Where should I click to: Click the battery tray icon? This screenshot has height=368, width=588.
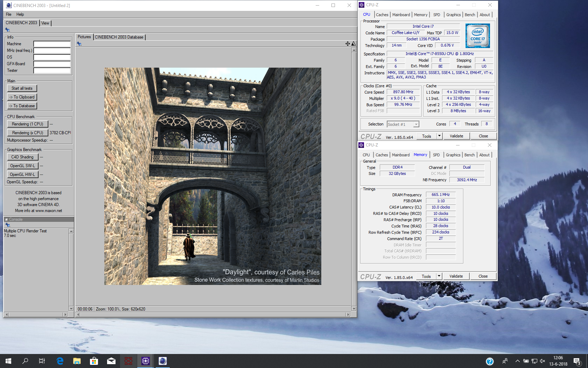(526, 361)
